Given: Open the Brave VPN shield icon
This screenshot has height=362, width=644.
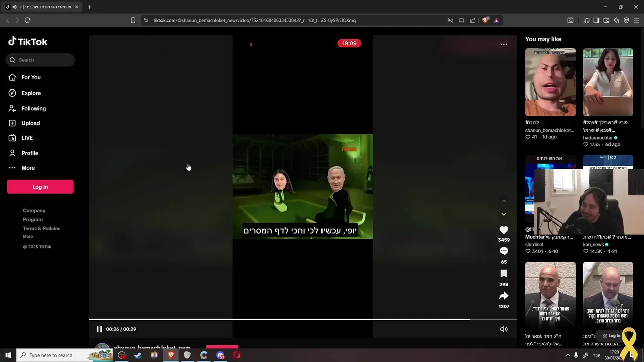Looking at the screenshot, I should 626,20.
